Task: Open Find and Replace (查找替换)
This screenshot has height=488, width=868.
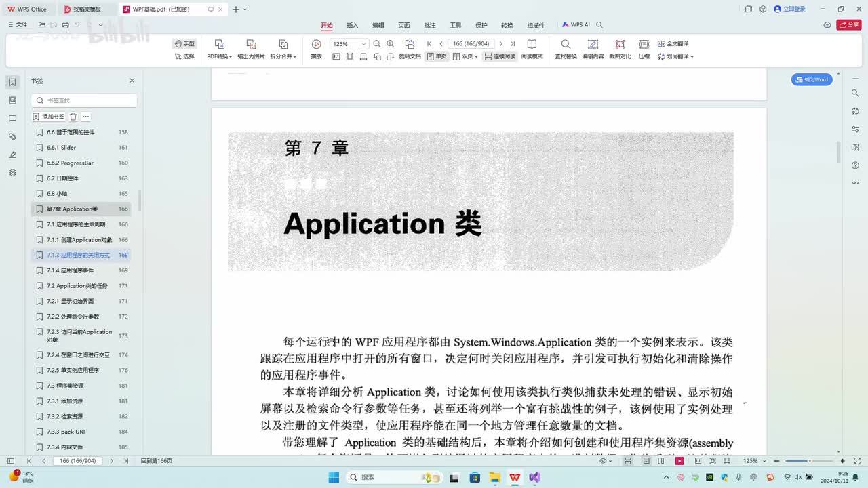Action: (566, 49)
